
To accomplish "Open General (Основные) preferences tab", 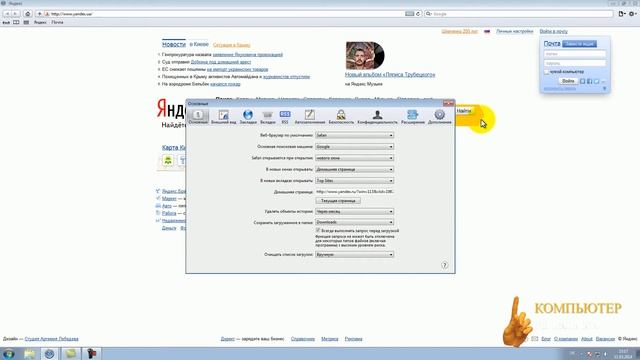I will (198, 116).
